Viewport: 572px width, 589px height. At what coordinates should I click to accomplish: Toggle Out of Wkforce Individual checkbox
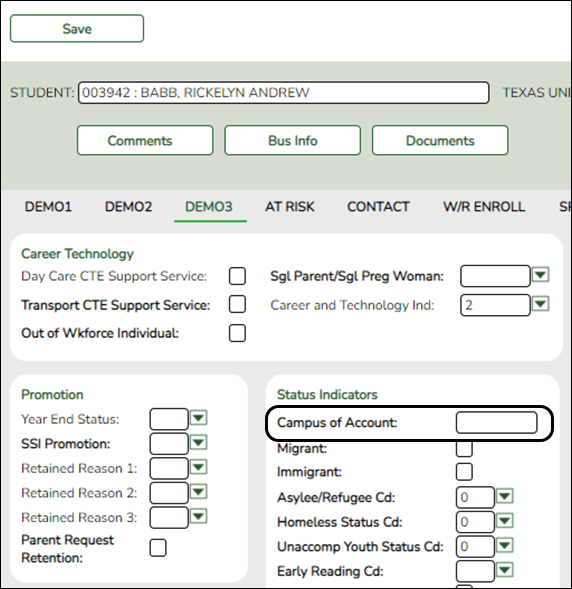(237, 333)
